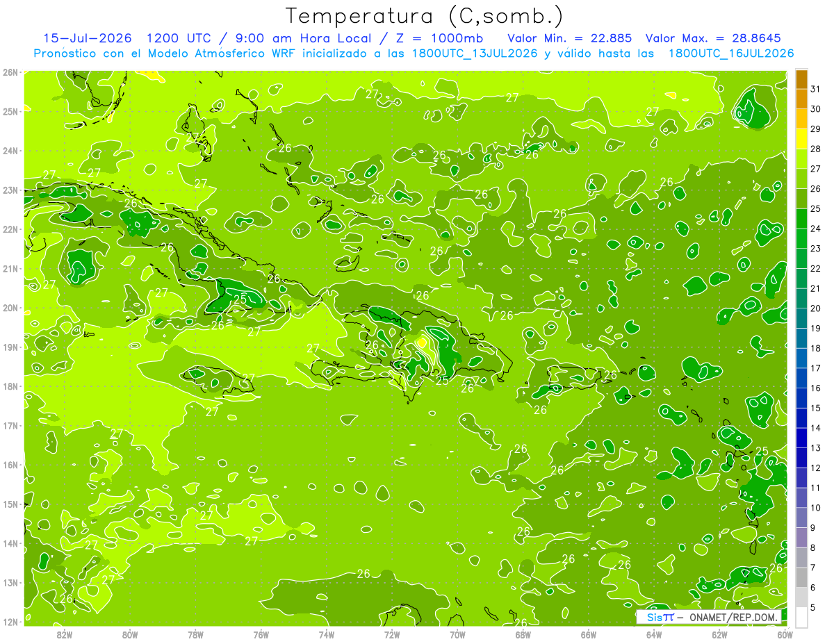This screenshot has height=644, width=834.
Task: Click the 16N latitude axis label
Action: point(10,464)
